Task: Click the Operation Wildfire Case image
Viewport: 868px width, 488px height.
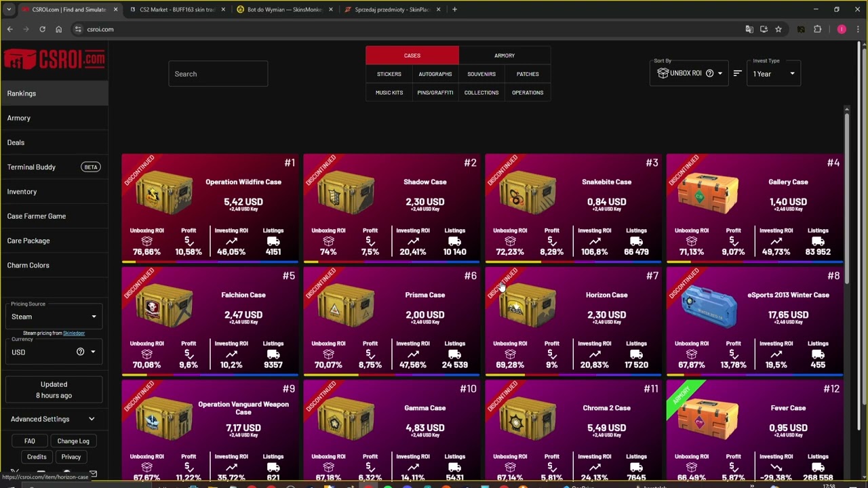Action: click(x=163, y=192)
